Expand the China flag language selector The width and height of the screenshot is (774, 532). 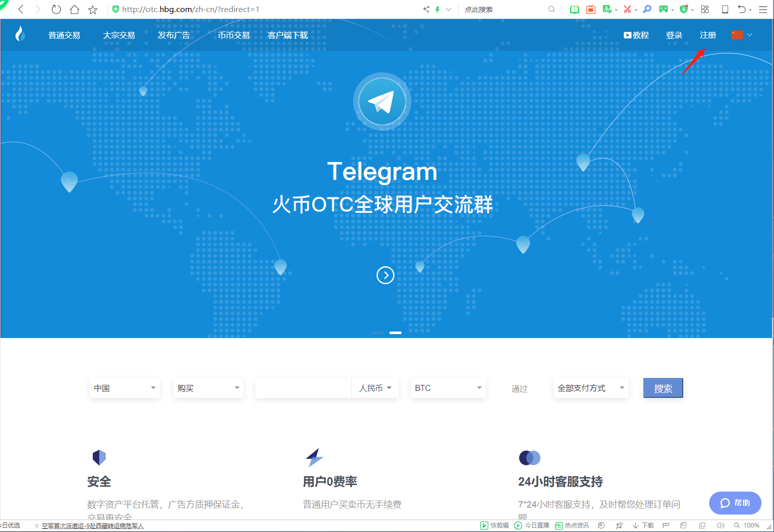coord(742,35)
